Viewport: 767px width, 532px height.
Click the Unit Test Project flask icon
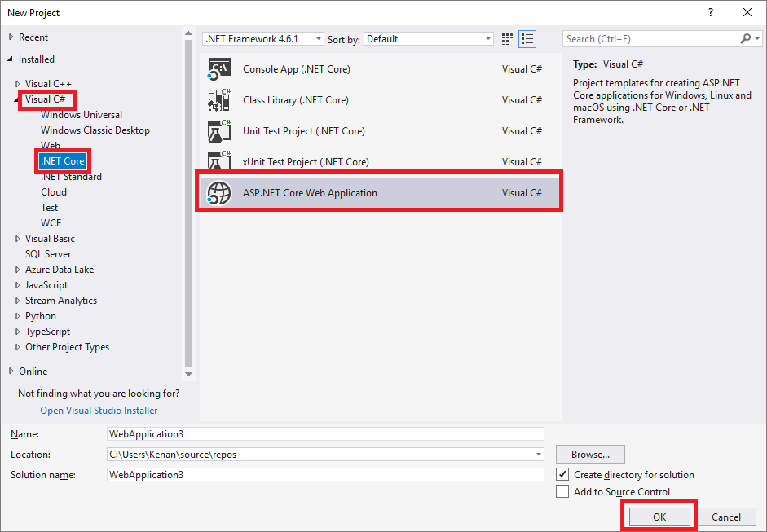point(218,131)
